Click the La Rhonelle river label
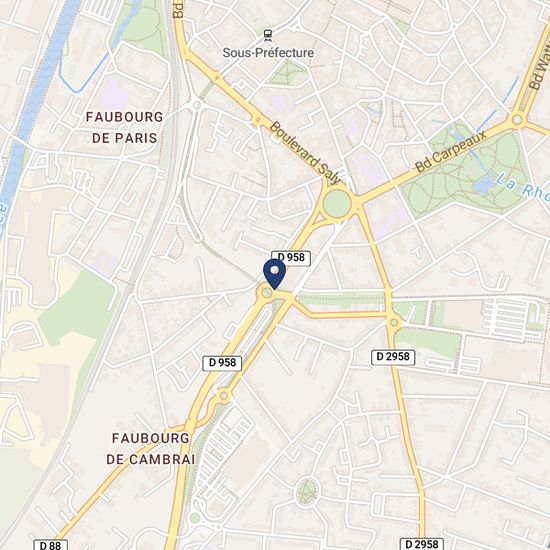This screenshot has width=550, height=550. coord(523,186)
